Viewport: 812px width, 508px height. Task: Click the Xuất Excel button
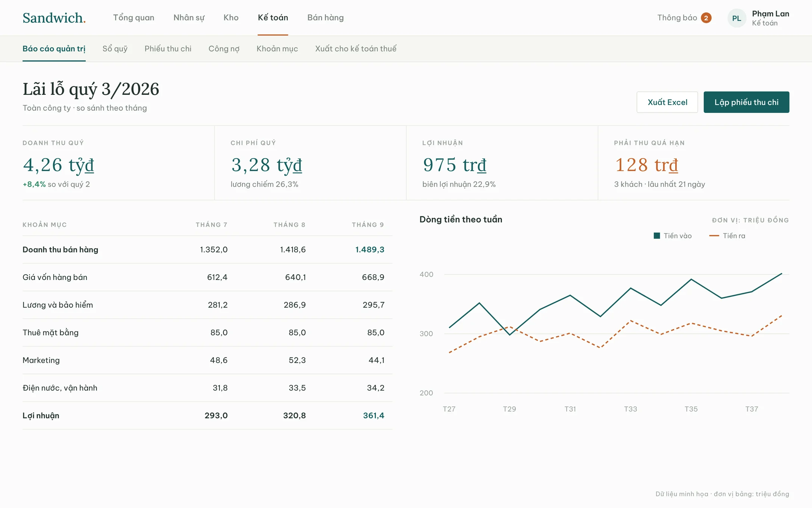(667, 102)
